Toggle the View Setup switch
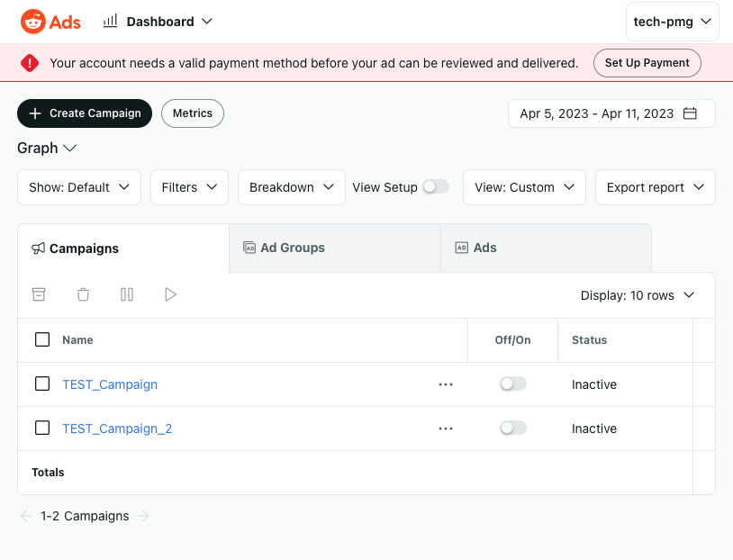733x560 pixels. tap(436, 186)
